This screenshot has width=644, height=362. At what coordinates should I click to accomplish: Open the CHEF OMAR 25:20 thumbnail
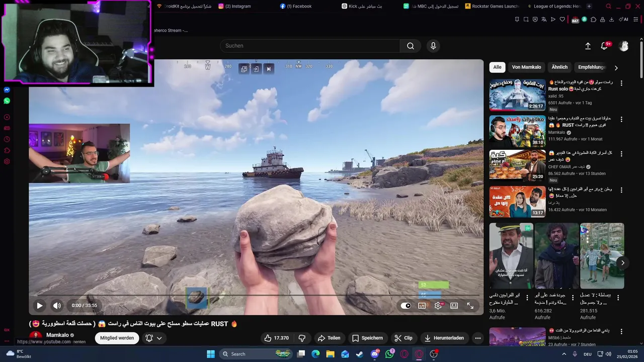[517, 166]
